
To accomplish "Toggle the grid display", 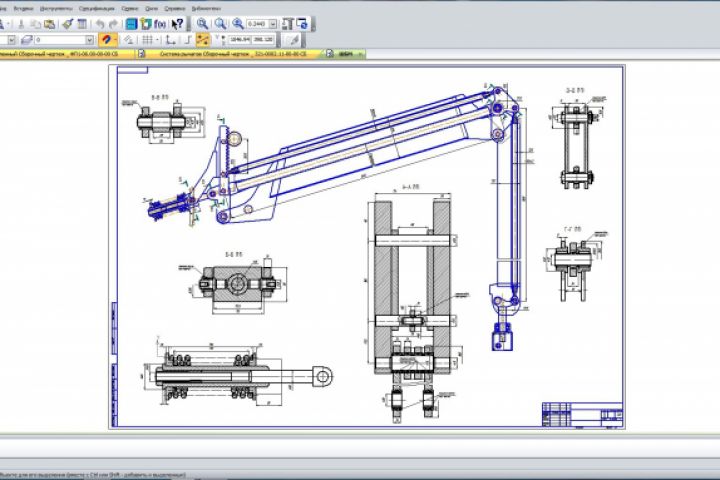I will (x=147, y=40).
